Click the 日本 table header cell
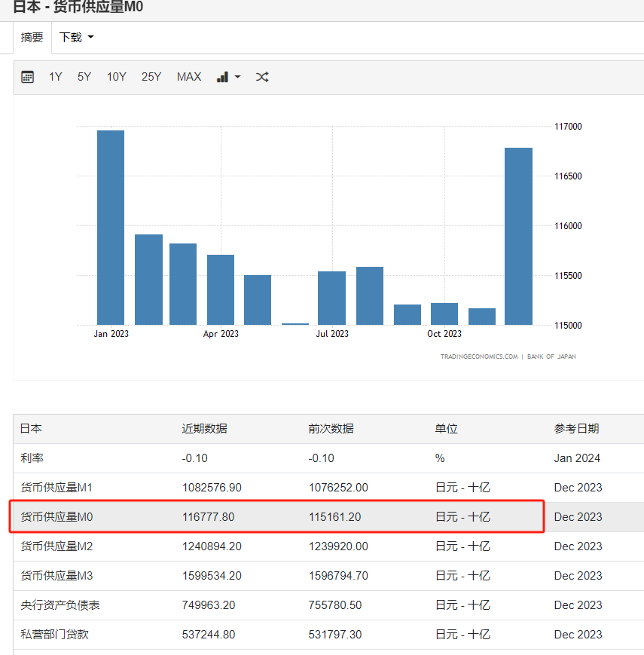This screenshot has height=655, width=644. (31, 429)
